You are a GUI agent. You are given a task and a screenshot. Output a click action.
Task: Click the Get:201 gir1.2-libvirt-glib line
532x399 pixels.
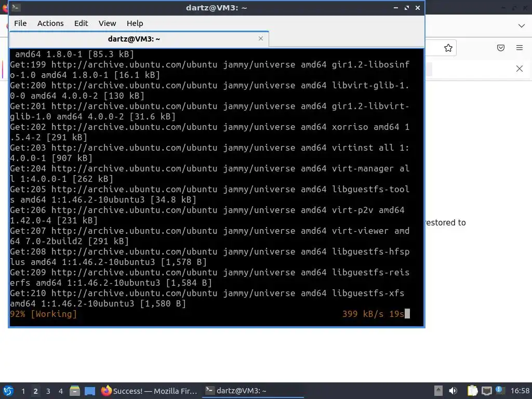[x=210, y=111]
